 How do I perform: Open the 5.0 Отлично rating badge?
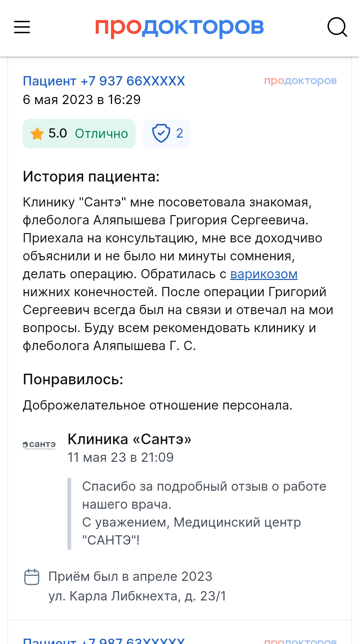79,133
